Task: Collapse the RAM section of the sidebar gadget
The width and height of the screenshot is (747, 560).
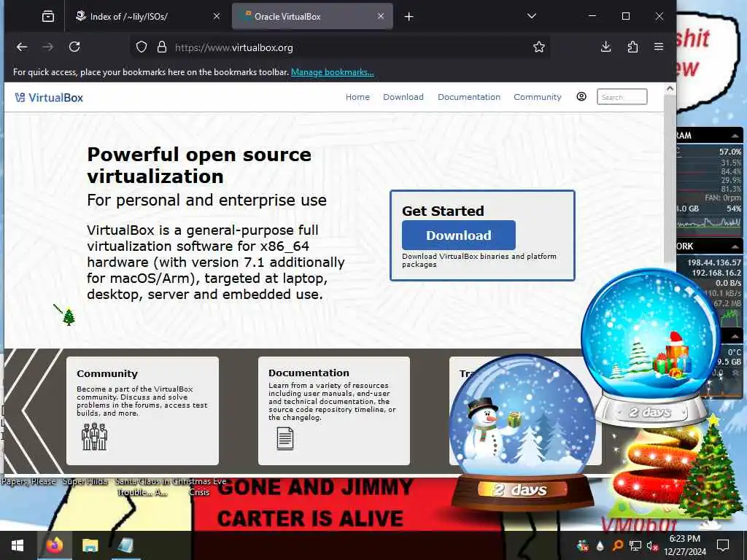Action: 735,136
